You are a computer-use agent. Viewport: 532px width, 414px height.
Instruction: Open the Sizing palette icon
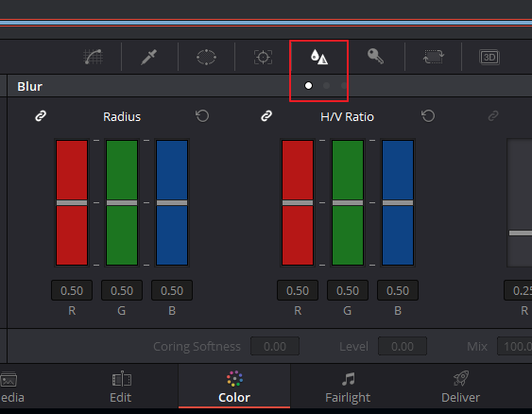click(434, 57)
